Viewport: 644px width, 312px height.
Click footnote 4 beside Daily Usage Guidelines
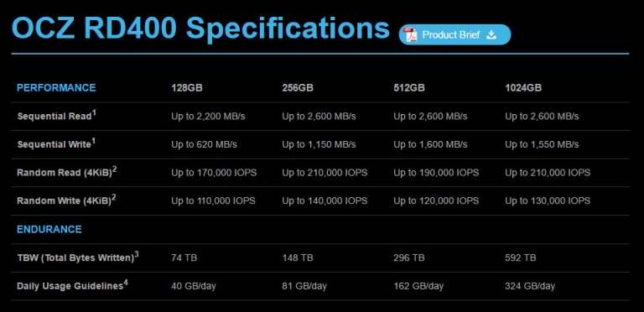click(x=126, y=283)
